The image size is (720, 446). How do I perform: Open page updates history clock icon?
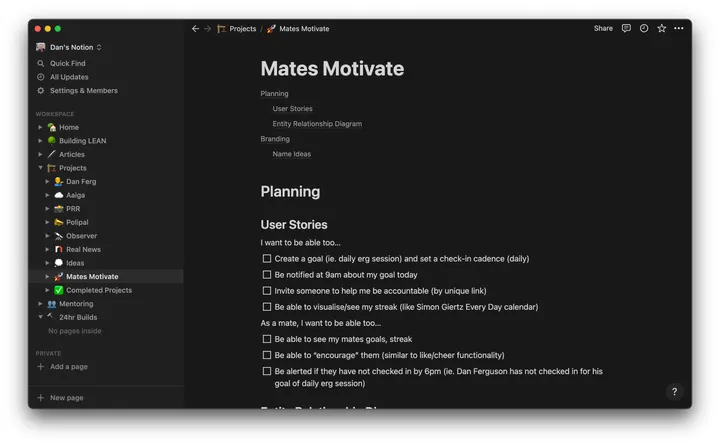[x=644, y=28]
